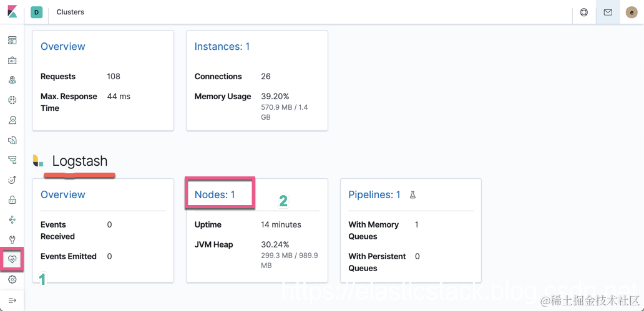Open the Logs app icon
644x311 pixels.
coord(12,140)
